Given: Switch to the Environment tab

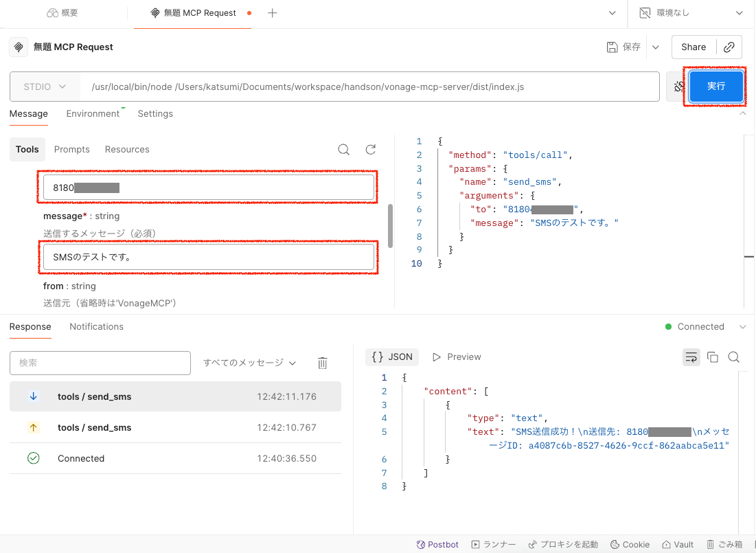Looking at the screenshot, I should (93, 114).
